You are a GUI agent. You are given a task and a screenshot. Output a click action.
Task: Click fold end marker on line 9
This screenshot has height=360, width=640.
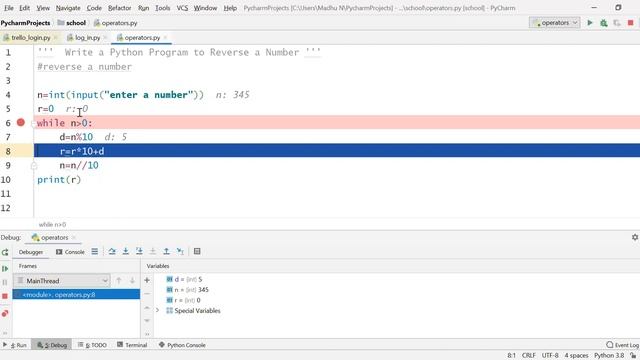(x=34, y=166)
